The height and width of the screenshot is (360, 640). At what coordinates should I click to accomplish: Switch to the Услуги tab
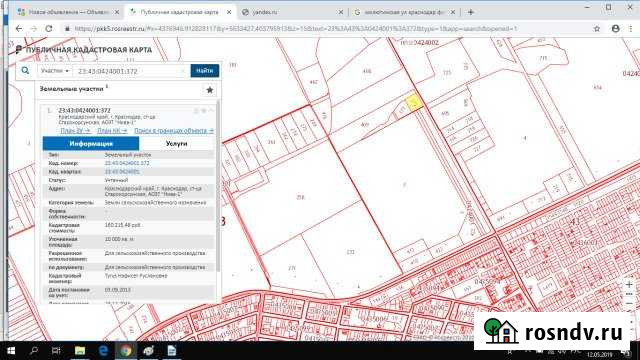coord(176,144)
